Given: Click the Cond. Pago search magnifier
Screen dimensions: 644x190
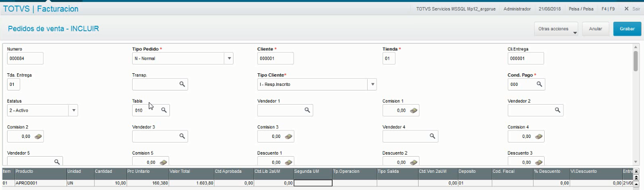Looking at the screenshot, I should click(539, 84).
